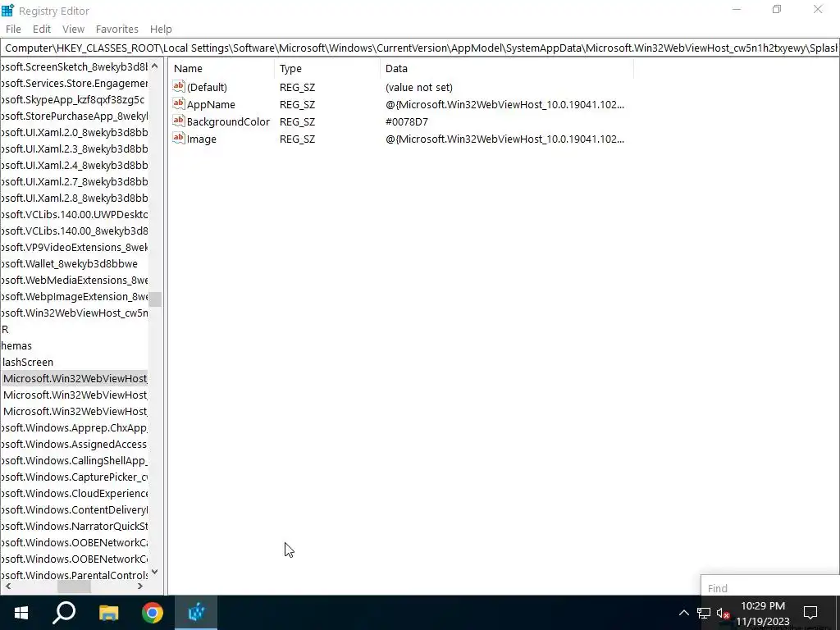840x630 pixels.
Task: Click the network status tray icon
Action: tap(703, 613)
